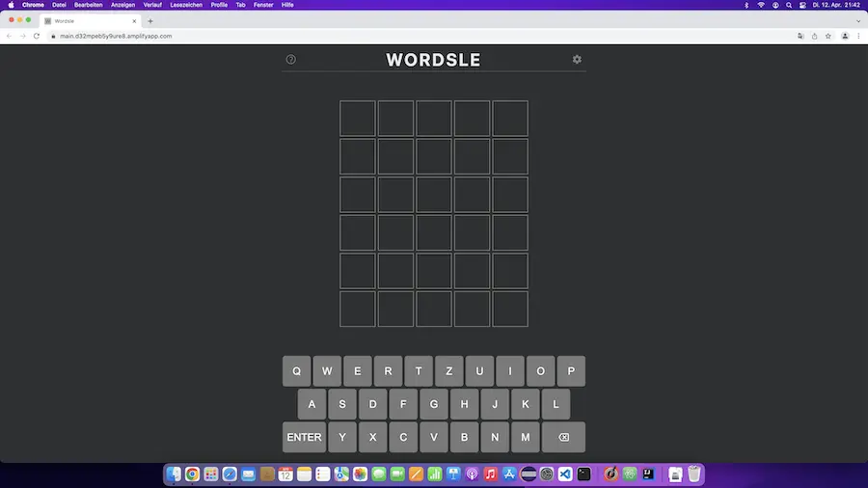Reload the page in Chrome
The image size is (868, 488).
point(37,36)
